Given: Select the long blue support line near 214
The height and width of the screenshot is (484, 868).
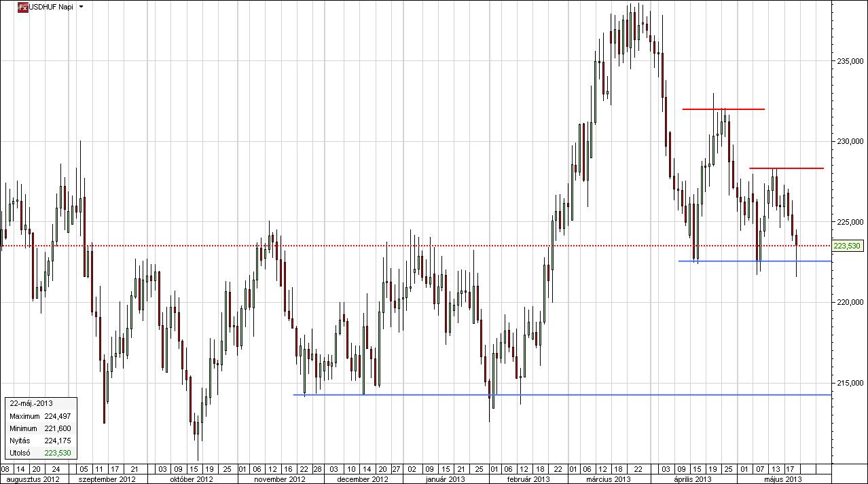Looking at the screenshot, I should [x=562, y=394].
